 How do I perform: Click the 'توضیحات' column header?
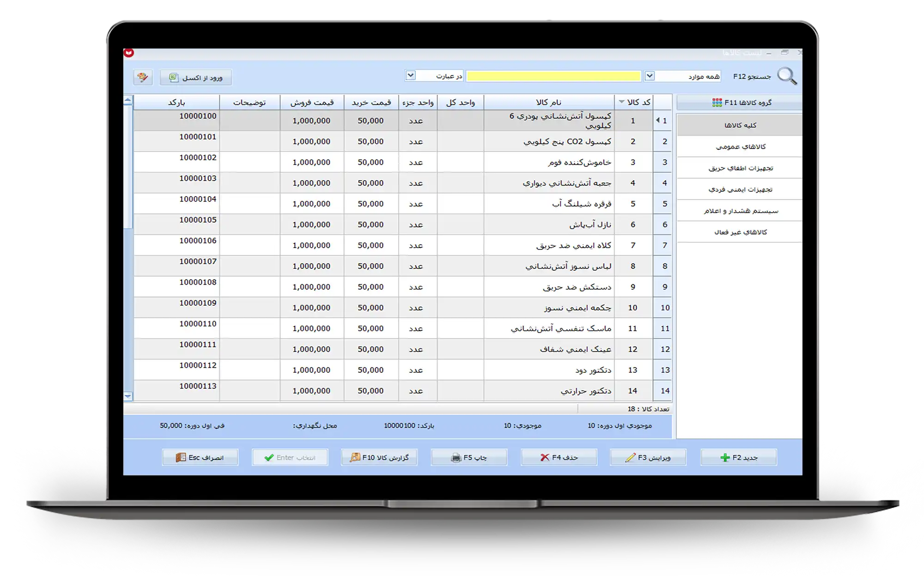(x=249, y=102)
